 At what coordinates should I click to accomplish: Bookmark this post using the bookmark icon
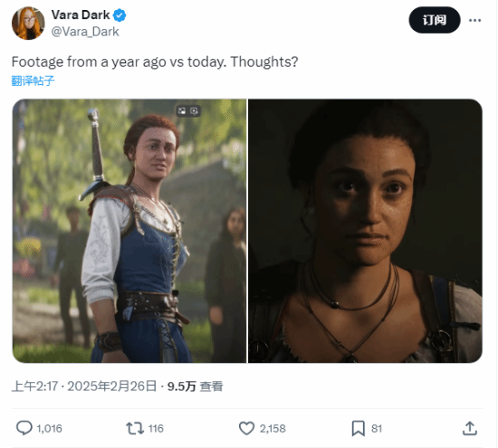click(358, 428)
